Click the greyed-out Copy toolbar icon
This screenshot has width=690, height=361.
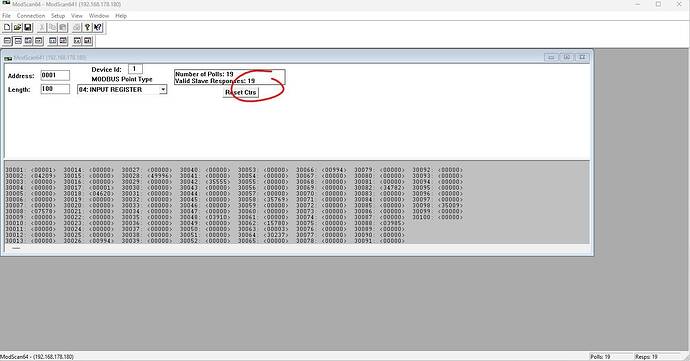52,28
